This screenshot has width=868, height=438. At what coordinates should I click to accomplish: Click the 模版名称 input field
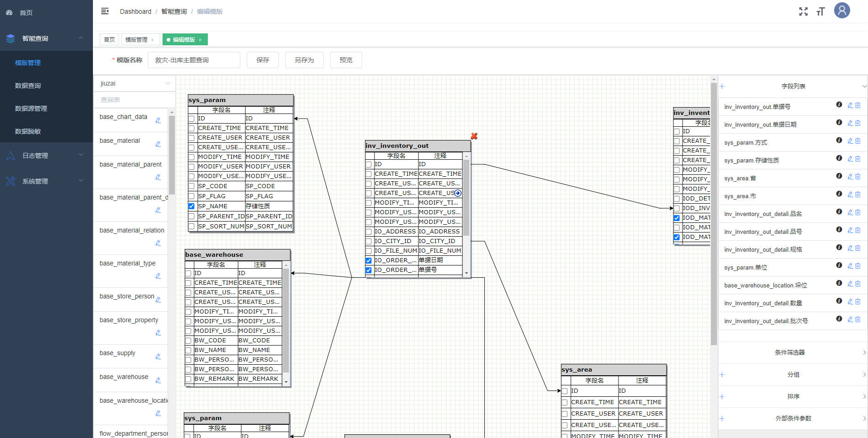coord(194,60)
